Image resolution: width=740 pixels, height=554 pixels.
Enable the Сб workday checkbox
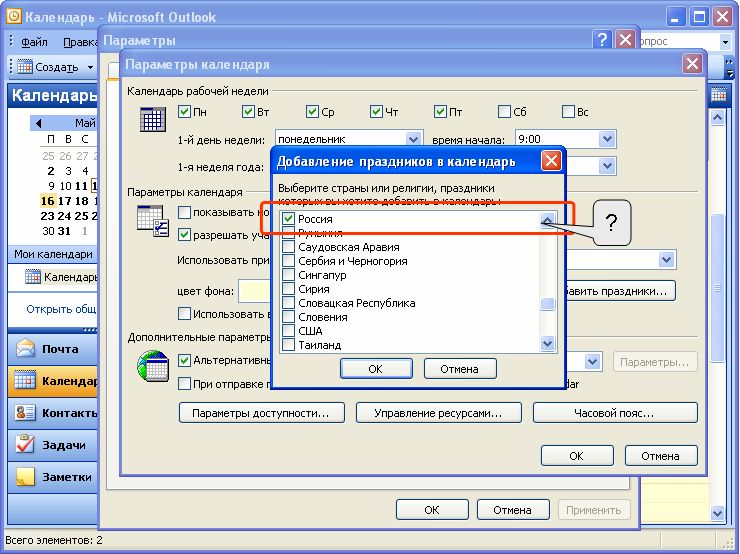coord(504,112)
